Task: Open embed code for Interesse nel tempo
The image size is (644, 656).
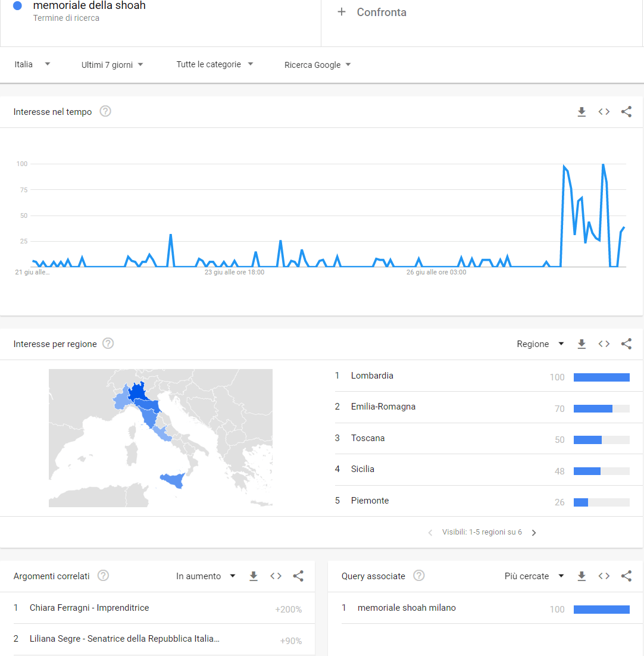Action: (x=604, y=112)
